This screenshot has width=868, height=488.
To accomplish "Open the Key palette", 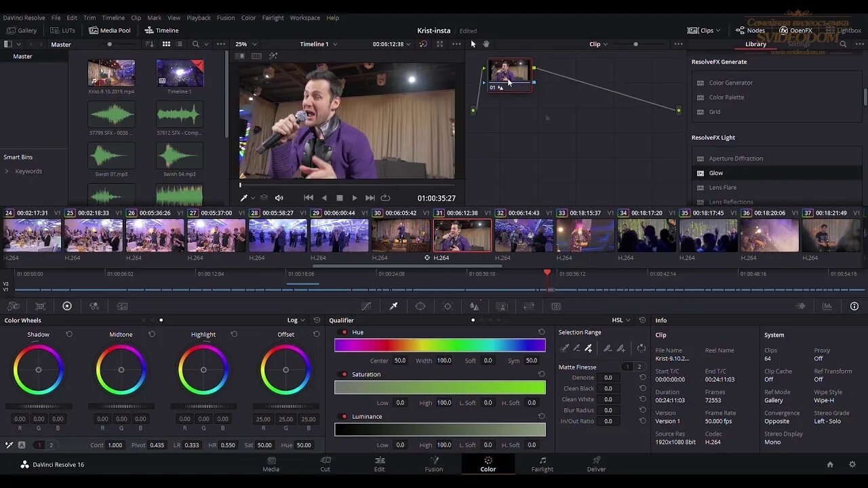I will pyautogui.click(x=502, y=306).
